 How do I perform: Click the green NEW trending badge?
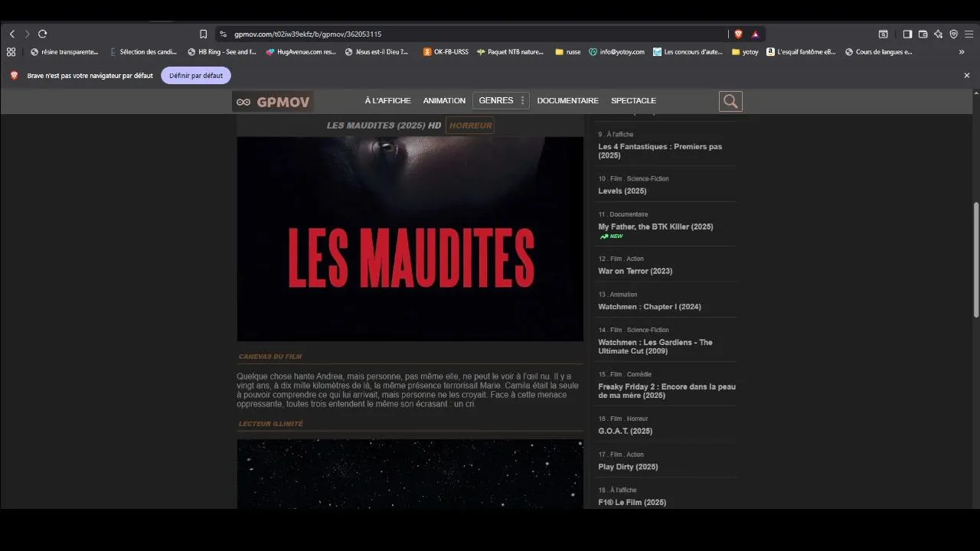(612, 236)
